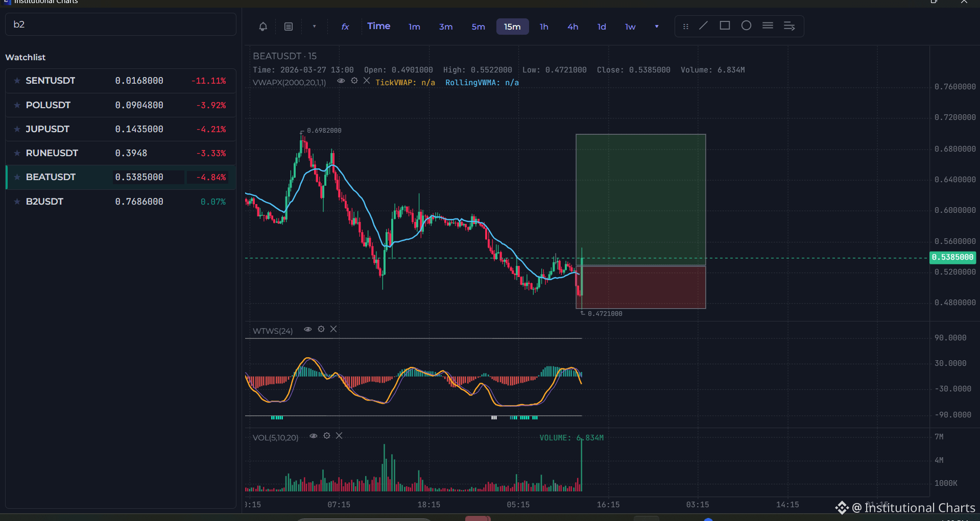Screen dimensions: 980x521
Task: Select JUPUSDT in the watchlist
Action: (x=121, y=129)
